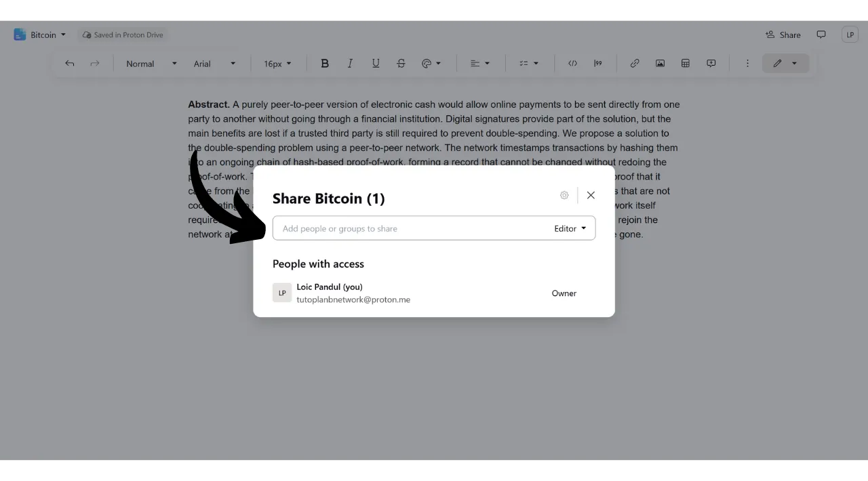Image resolution: width=868 pixels, height=481 pixels.
Task: Open the Normal paragraph style dropdown
Action: [x=151, y=64]
